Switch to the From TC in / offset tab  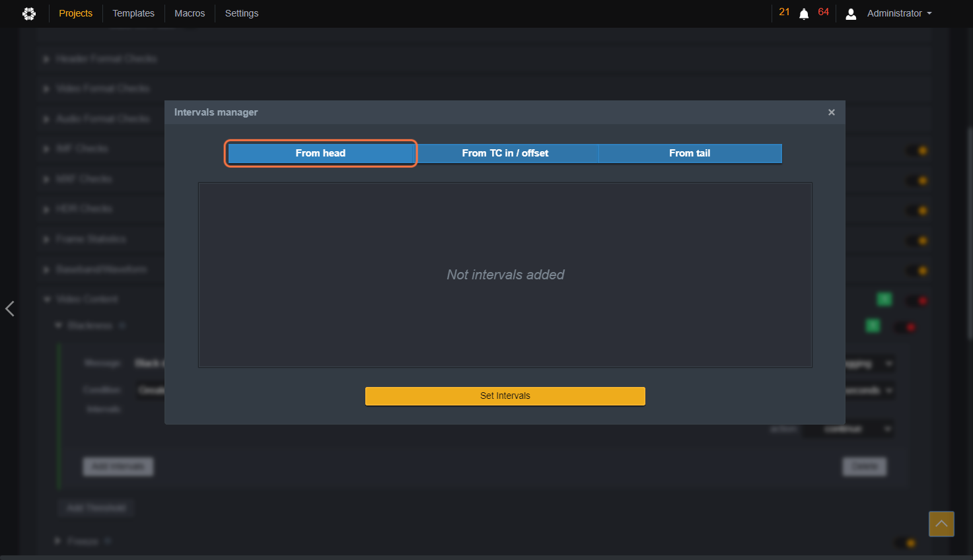[505, 153]
